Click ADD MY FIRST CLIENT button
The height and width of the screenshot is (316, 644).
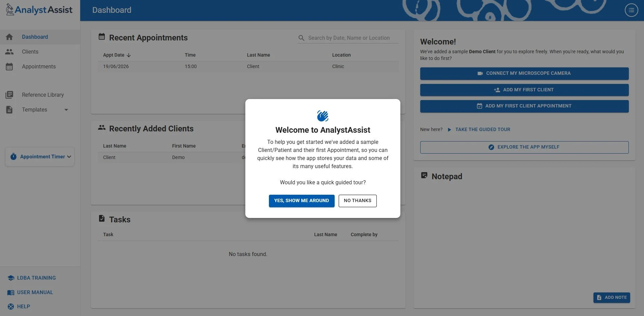pos(524,90)
